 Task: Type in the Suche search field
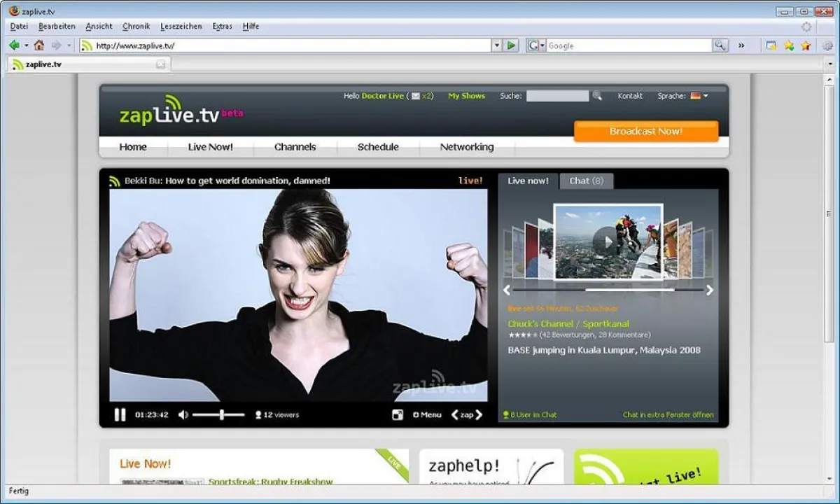(x=556, y=96)
